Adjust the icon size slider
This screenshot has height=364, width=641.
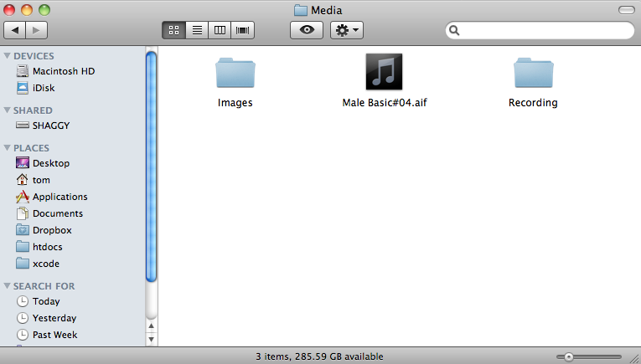click(569, 356)
